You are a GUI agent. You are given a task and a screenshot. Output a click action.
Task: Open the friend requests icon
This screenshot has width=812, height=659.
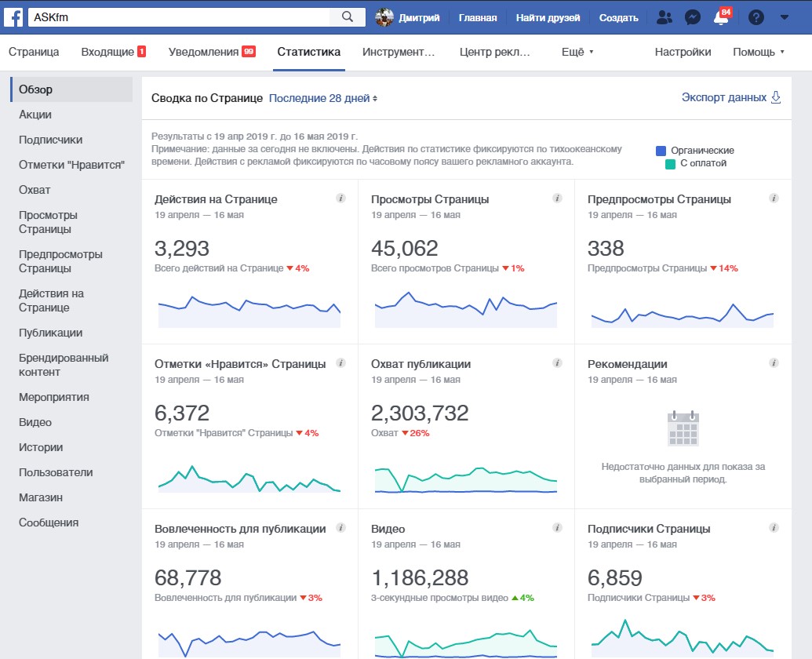(665, 17)
